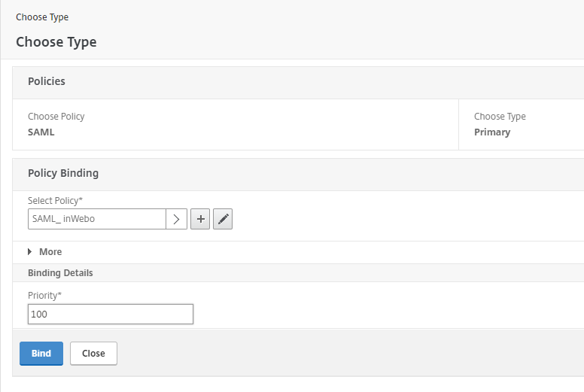Click the Choose Policy label
584x392 pixels.
click(x=56, y=117)
